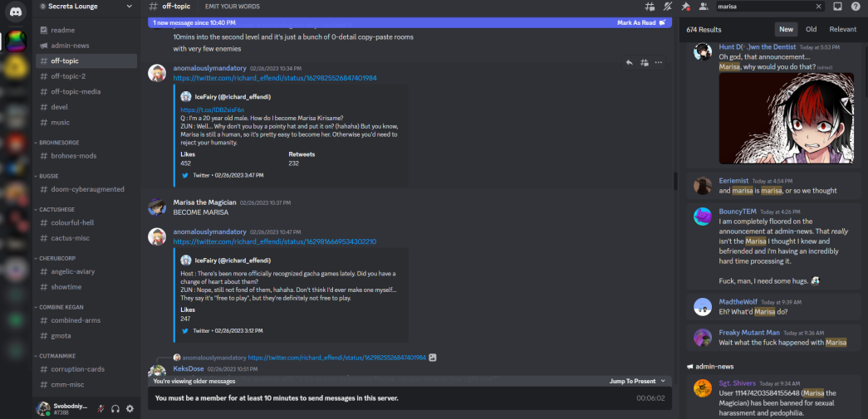
Task: Click the Discord home button
Action: tap(17, 12)
